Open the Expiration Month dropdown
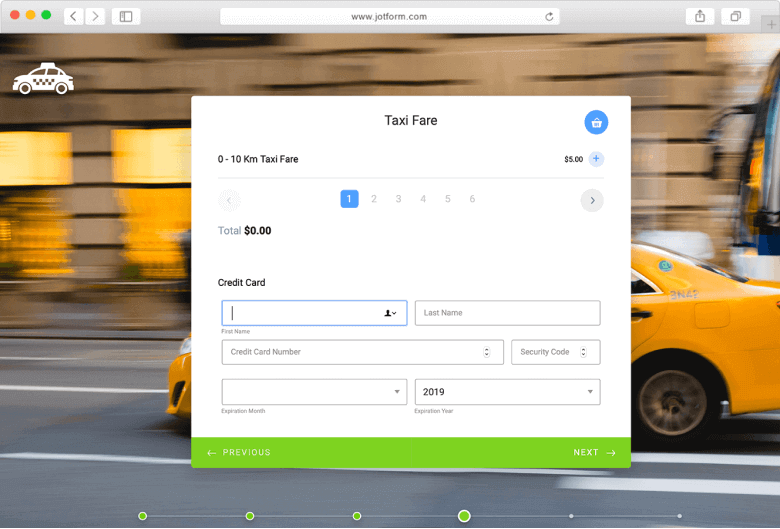 (x=314, y=392)
